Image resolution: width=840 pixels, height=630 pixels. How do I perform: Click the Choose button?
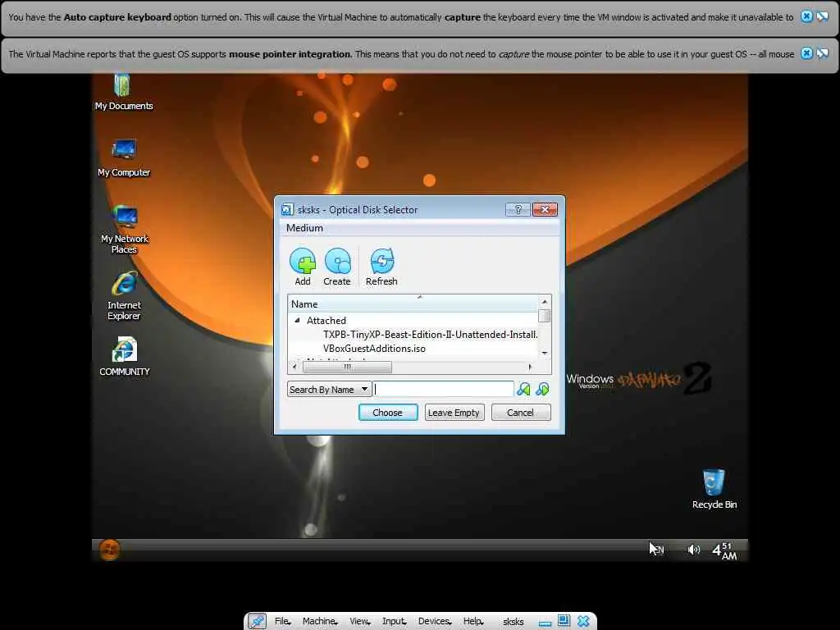388,413
